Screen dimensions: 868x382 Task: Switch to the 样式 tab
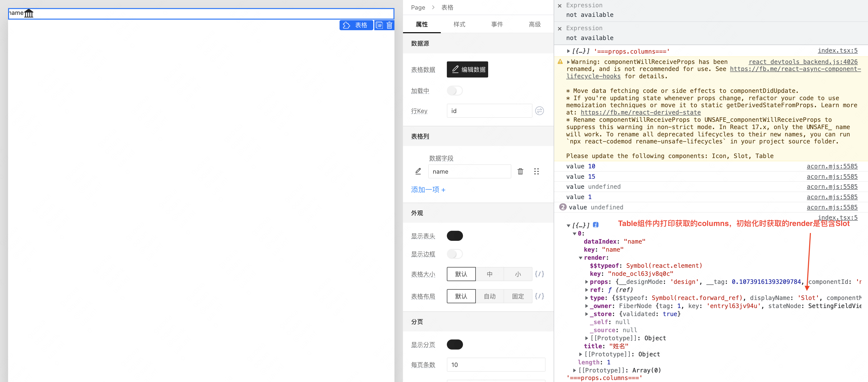459,24
